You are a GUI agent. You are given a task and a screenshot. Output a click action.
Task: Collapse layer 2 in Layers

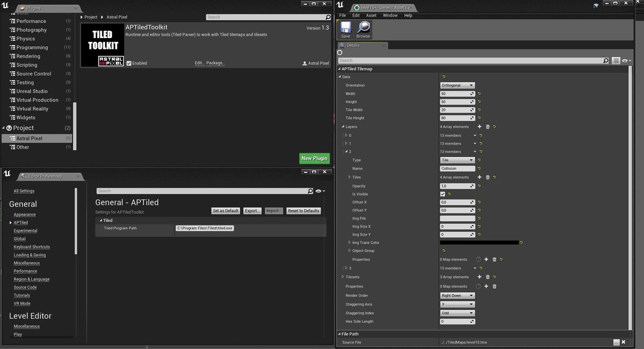click(x=346, y=152)
